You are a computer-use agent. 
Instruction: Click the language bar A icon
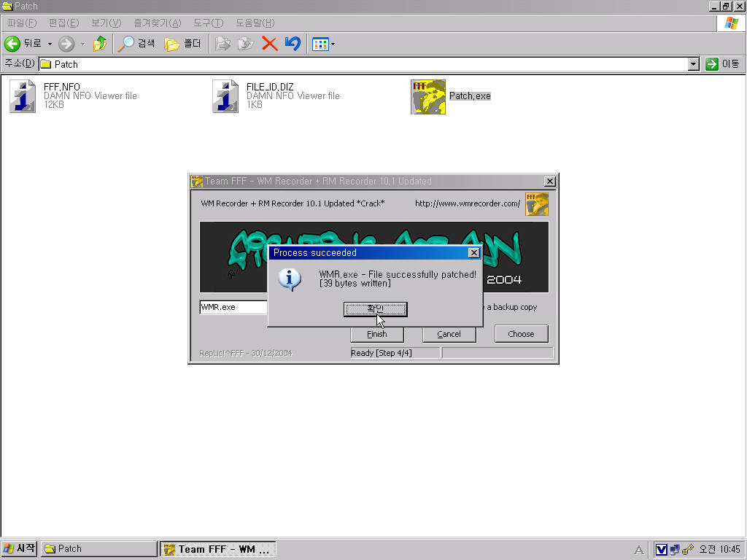pyautogui.click(x=639, y=551)
